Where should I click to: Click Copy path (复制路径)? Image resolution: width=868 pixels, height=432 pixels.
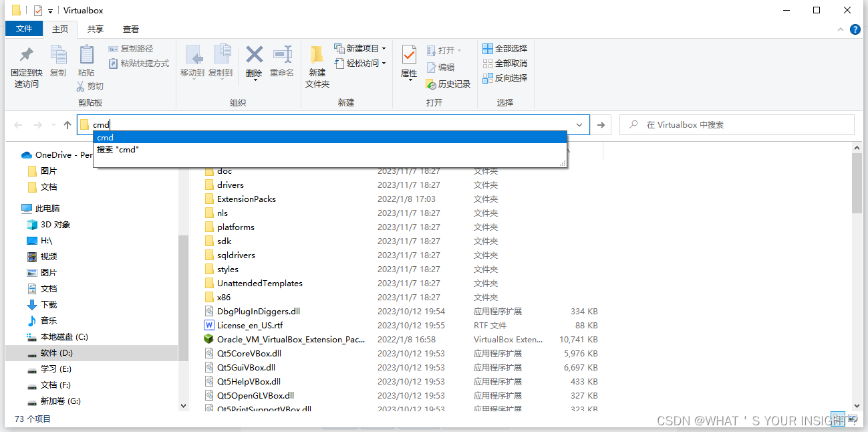131,49
